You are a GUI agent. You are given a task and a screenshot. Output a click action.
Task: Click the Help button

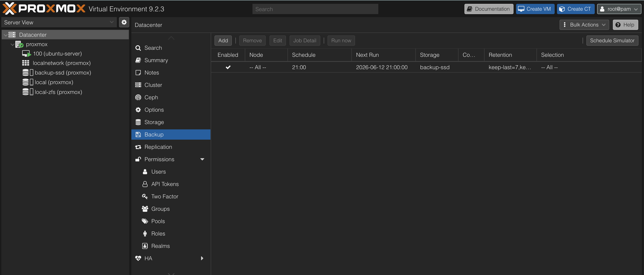tap(625, 25)
